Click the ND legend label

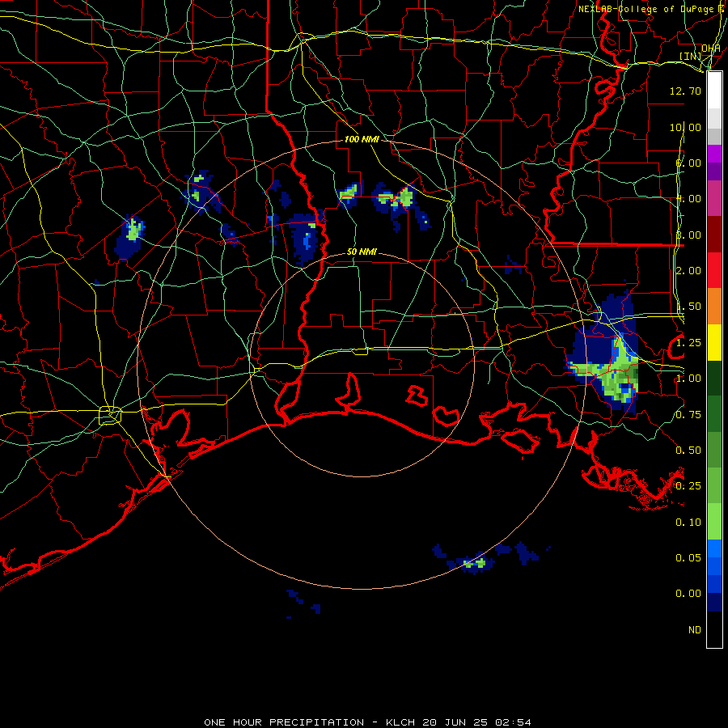pos(695,630)
